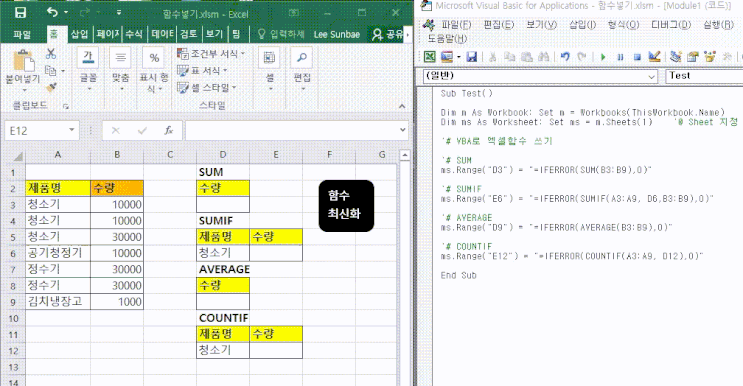743x386 pixels.
Task: Undo in the VBA editor toolbar
Action: point(565,57)
